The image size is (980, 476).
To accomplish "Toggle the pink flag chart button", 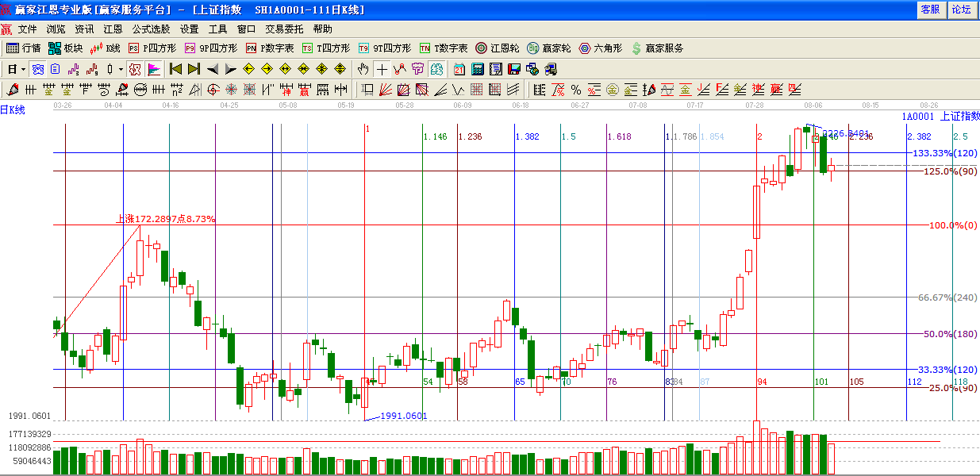I will point(153,69).
